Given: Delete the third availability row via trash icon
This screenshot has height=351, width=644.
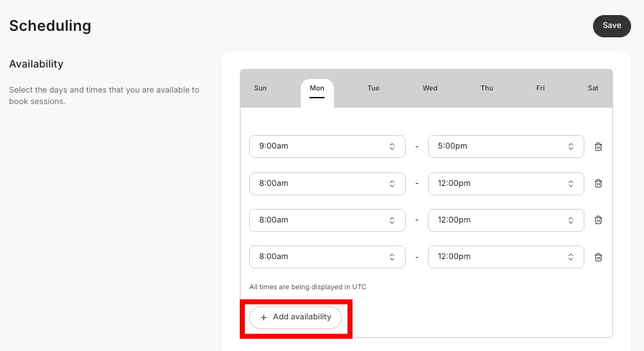Looking at the screenshot, I should coord(598,220).
